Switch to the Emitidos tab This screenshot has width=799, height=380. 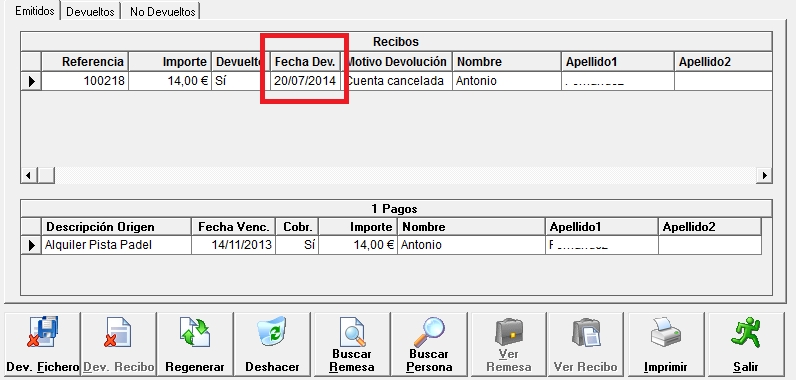tap(35, 11)
